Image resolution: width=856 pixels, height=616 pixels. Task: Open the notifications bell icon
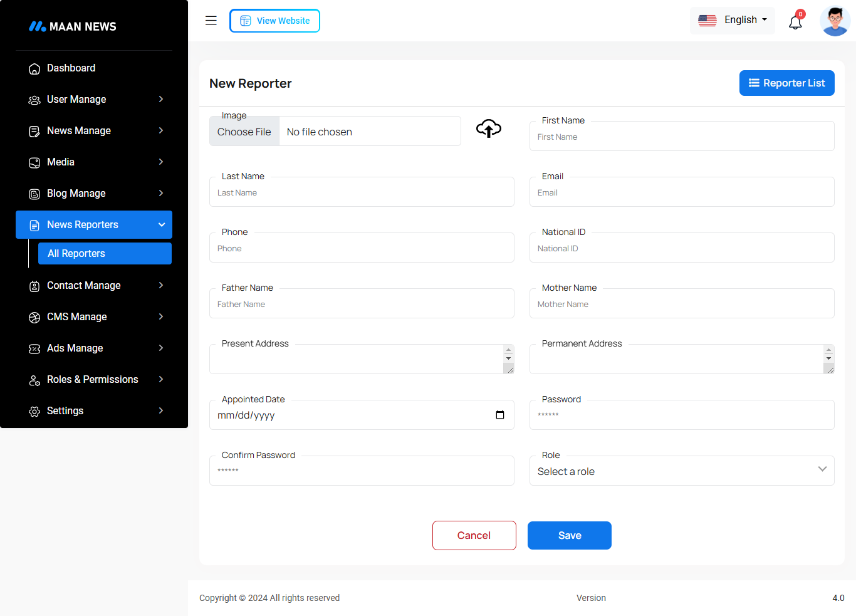(x=795, y=23)
